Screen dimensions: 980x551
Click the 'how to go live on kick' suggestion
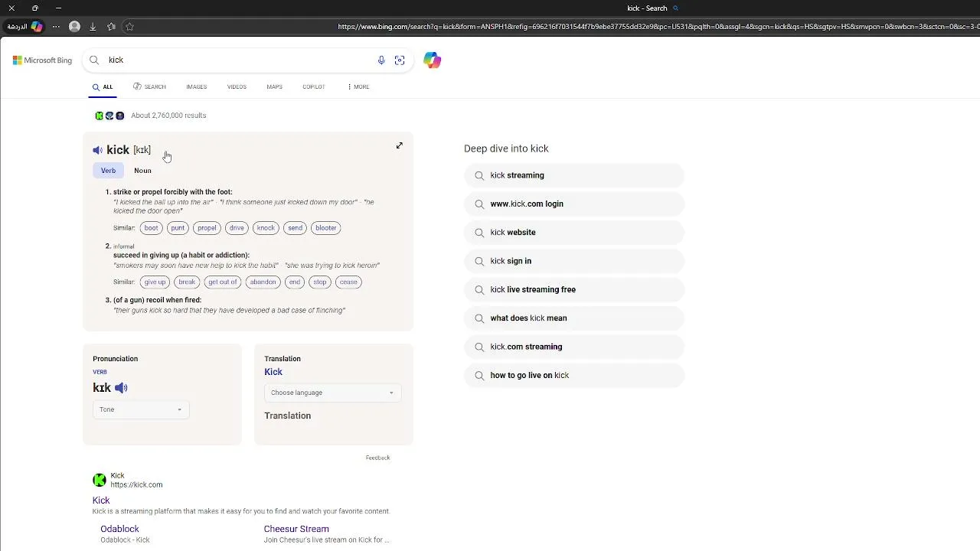[573, 376]
